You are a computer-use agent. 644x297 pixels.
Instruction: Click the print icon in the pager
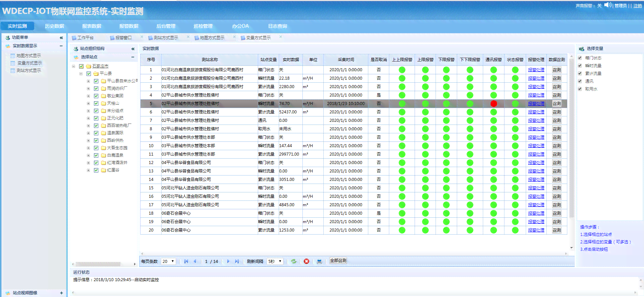click(x=319, y=261)
